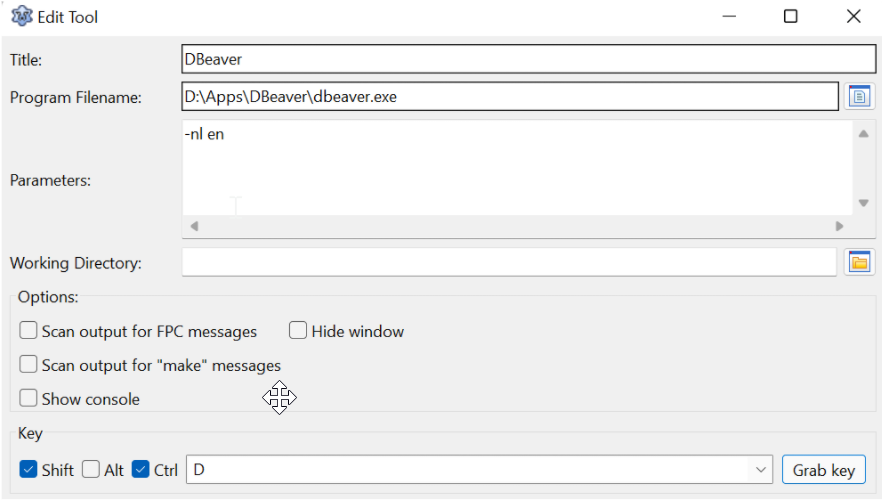Screen dimensions: 882x500
Task: Click the empty Working Directory field
Action: (x=509, y=262)
